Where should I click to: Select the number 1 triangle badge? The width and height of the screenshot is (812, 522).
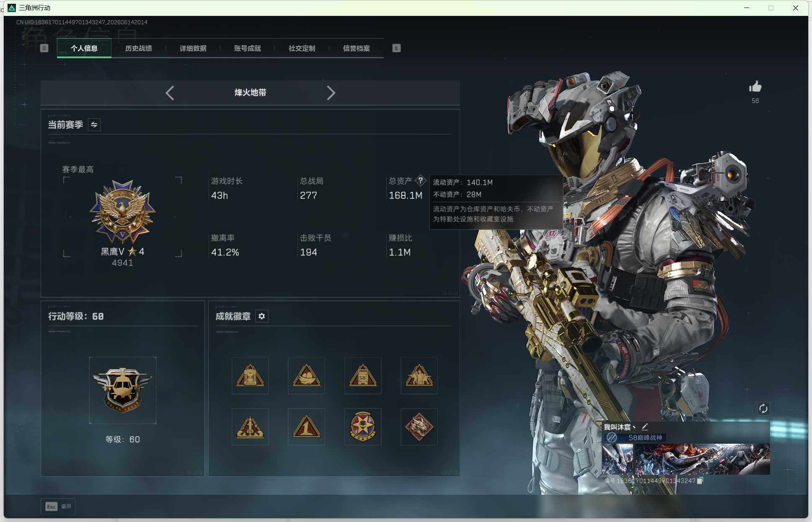point(306,427)
